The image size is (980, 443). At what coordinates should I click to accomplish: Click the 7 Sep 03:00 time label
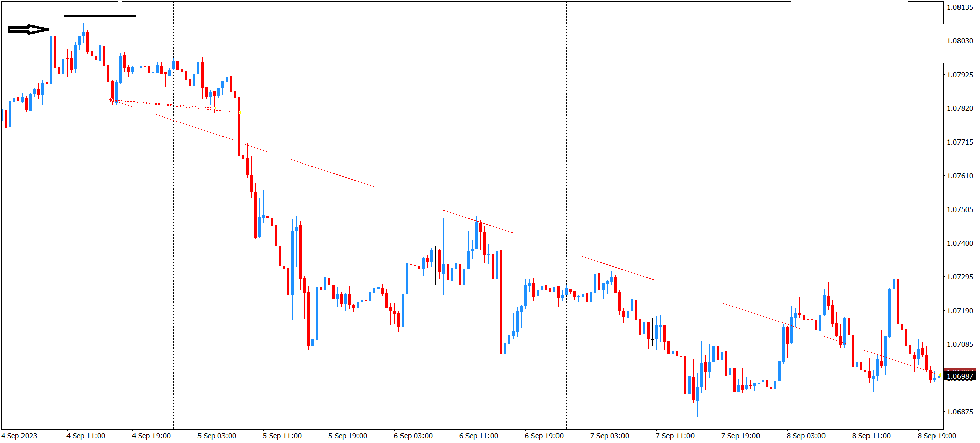(610, 436)
